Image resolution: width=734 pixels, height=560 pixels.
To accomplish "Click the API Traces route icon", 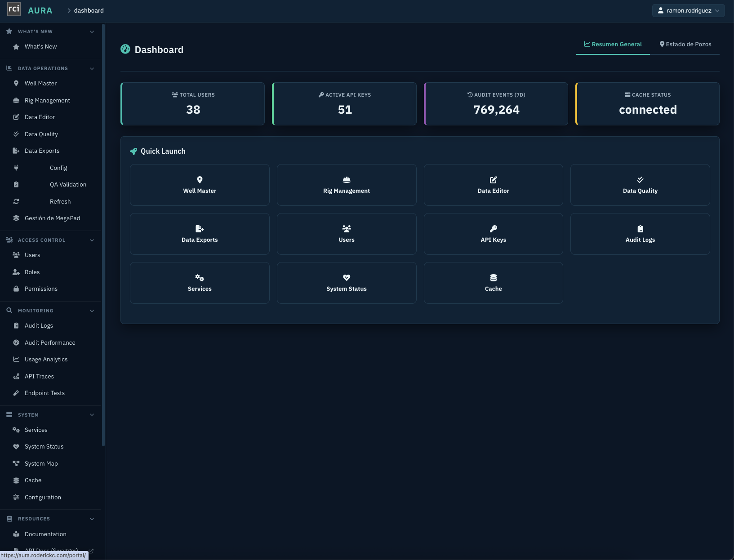I will [x=16, y=376].
